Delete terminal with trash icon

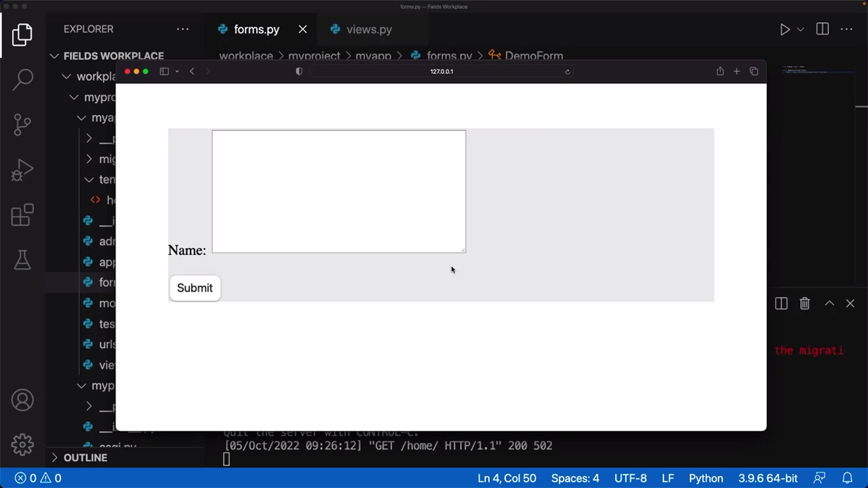pyautogui.click(x=804, y=304)
